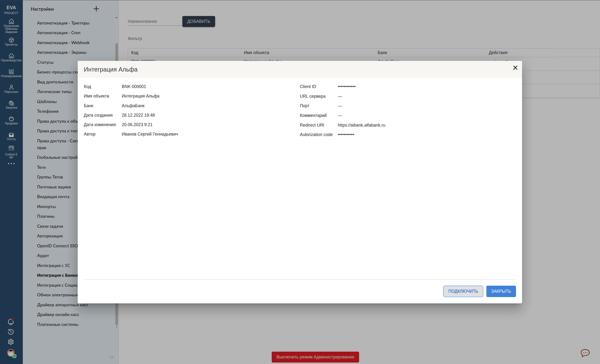The width and height of the screenshot is (600, 364).
Task: Click the settings list scrollbar down arrow
Action: 117,327
